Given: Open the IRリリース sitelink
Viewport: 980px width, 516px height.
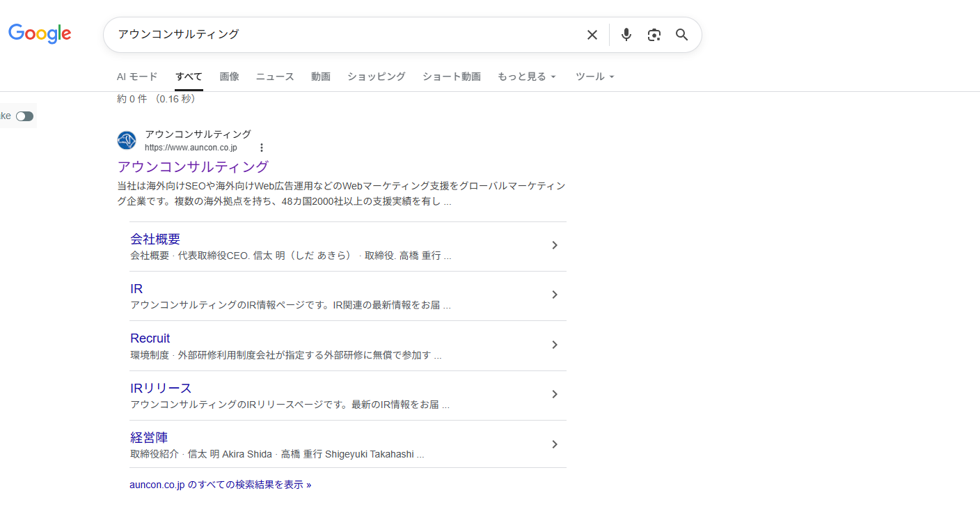Looking at the screenshot, I should (161, 388).
